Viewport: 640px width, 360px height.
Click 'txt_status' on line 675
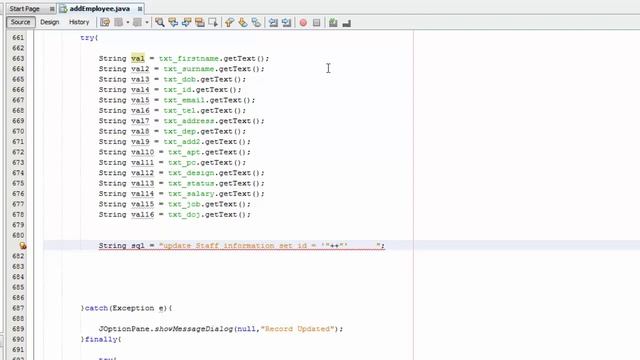191,183
